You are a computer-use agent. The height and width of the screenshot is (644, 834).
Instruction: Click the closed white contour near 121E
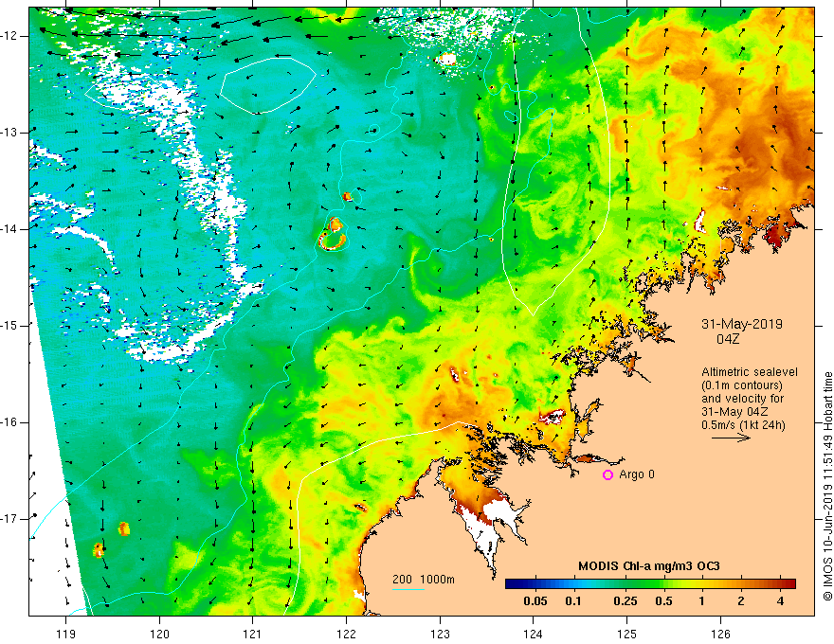tap(268, 85)
